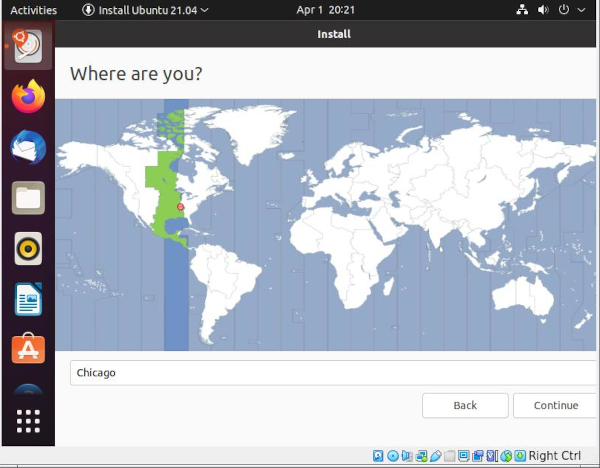Click the VirtualBox optical disk status icon
The height and width of the screenshot is (468, 600).
click(x=393, y=457)
